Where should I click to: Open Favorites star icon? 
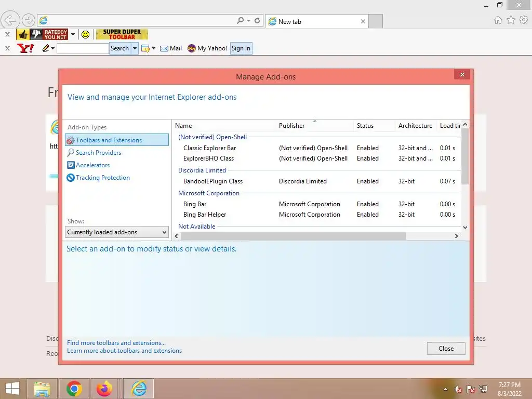tap(511, 20)
